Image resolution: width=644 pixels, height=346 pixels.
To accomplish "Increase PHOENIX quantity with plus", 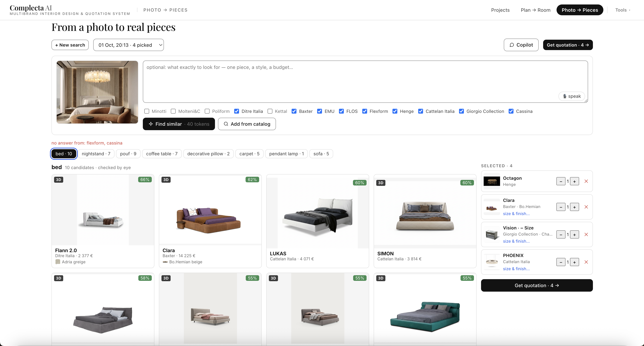I will click(574, 262).
